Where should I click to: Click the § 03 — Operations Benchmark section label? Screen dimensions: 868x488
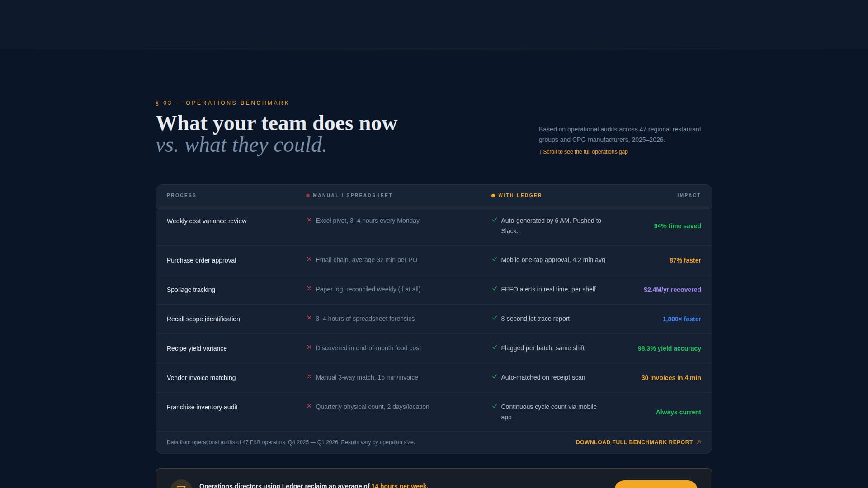pos(222,103)
